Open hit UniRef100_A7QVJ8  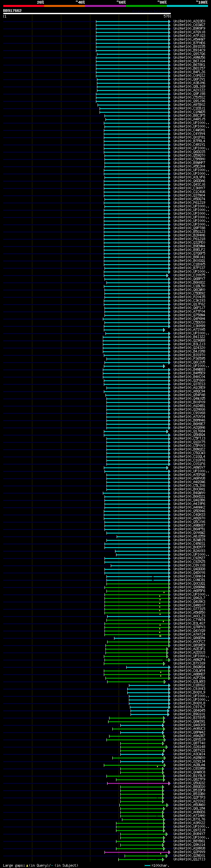189,32
